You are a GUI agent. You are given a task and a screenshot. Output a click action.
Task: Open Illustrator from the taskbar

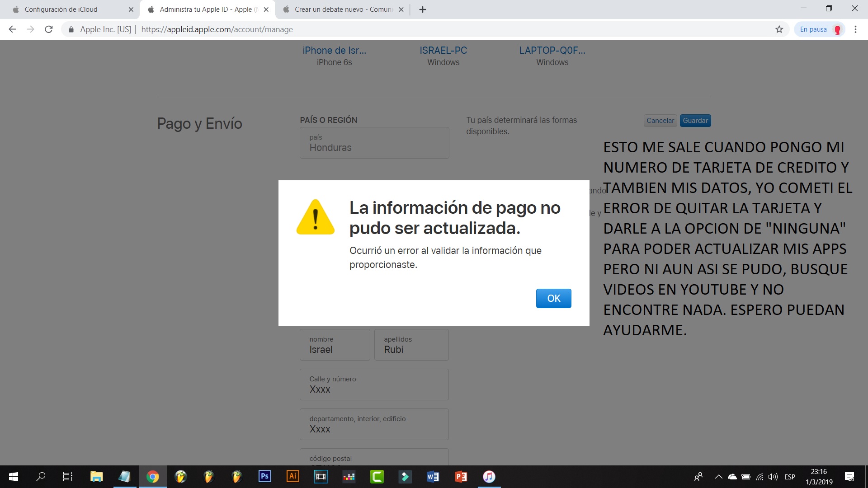click(x=292, y=476)
